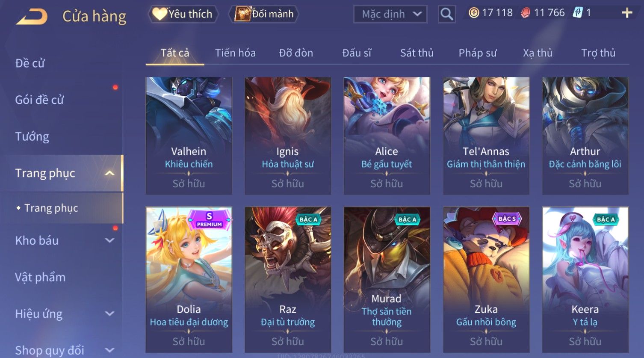
Task: Click the gold coin currency icon
Action: 474,13
